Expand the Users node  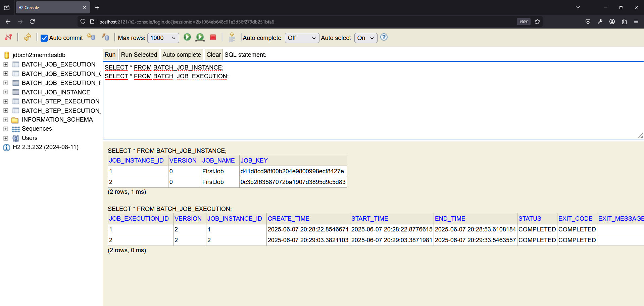6,138
